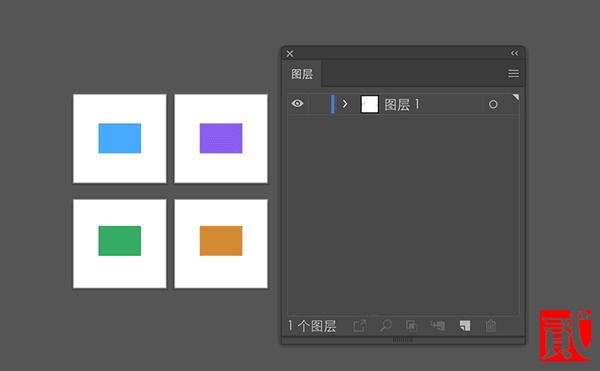Hide 图层 1 with the eye icon

coord(297,104)
